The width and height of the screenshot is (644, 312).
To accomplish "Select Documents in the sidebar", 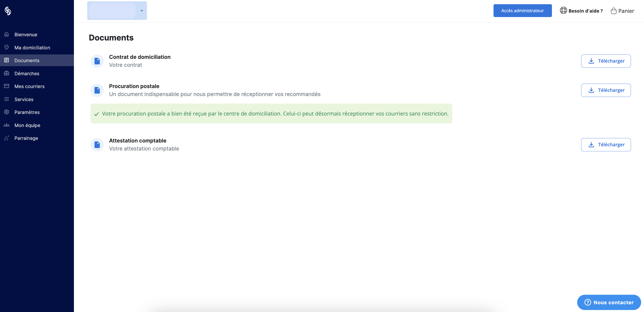I will [37, 60].
